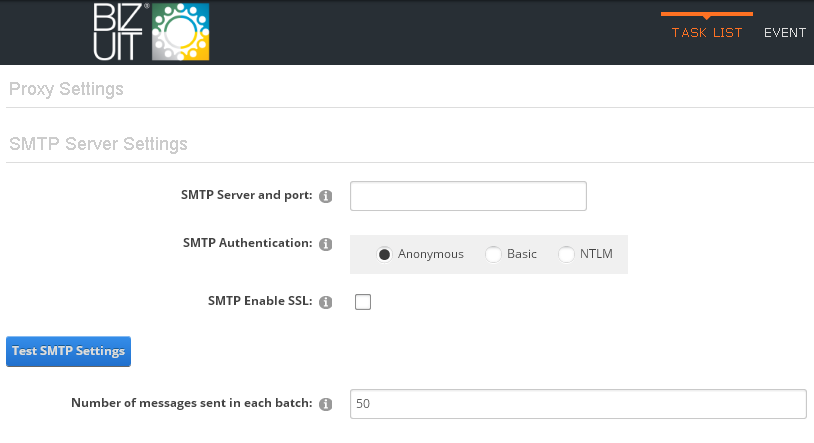Click the Test SMTP Settings button

[x=69, y=352]
